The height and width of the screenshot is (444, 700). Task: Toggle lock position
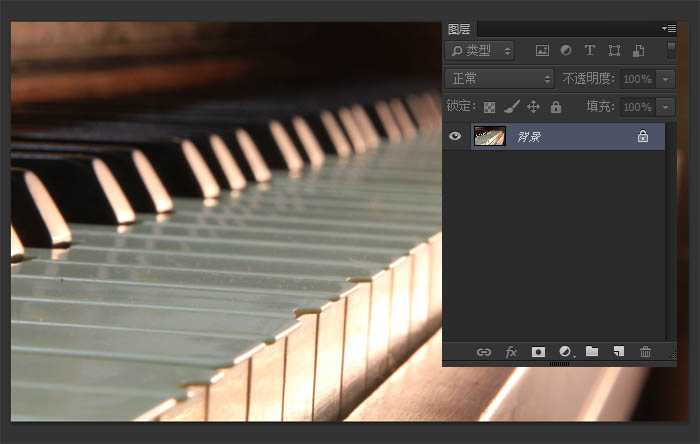(x=533, y=107)
